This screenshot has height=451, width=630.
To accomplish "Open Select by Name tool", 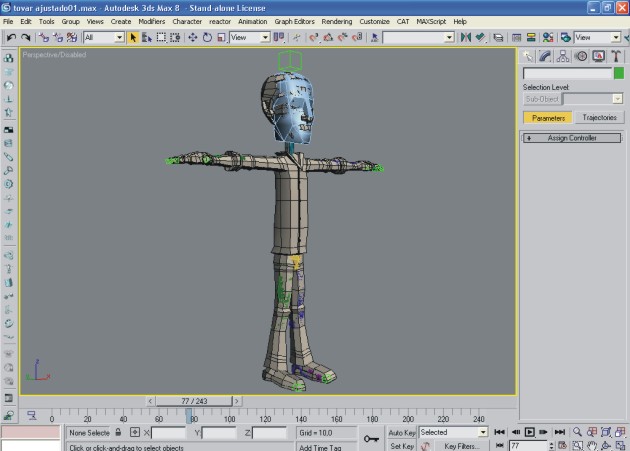I will pos(147,37).
